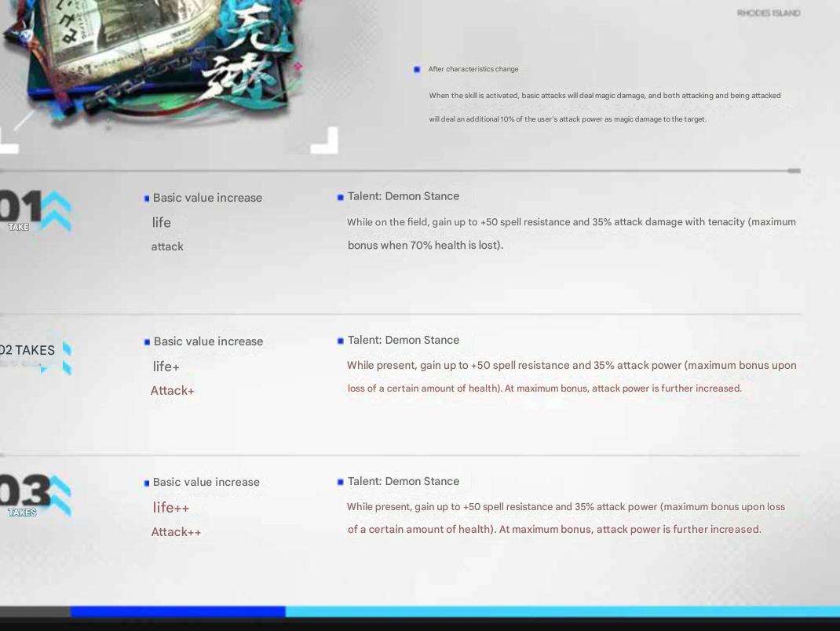Click 'Basic value increase' in 03 TAKES row
840x631 pixels.
(x=206, y=482)
